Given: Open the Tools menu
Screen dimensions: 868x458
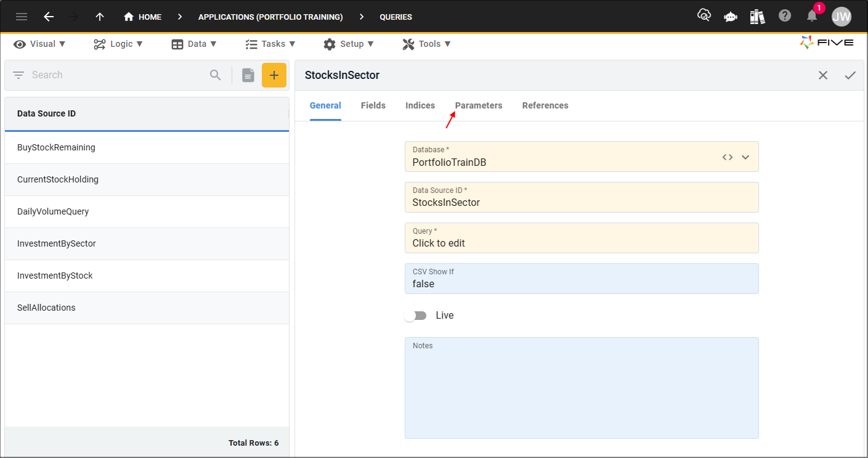Looking at the screenshot, I should click(x=427, y=44).
